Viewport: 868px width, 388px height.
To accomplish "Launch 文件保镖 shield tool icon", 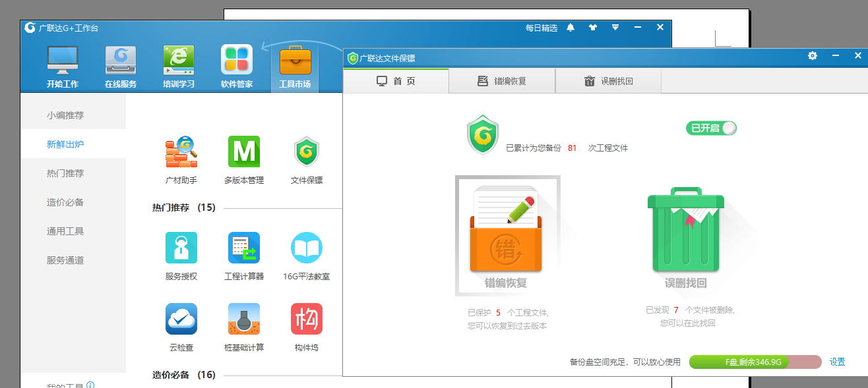I will coord(307,152).
